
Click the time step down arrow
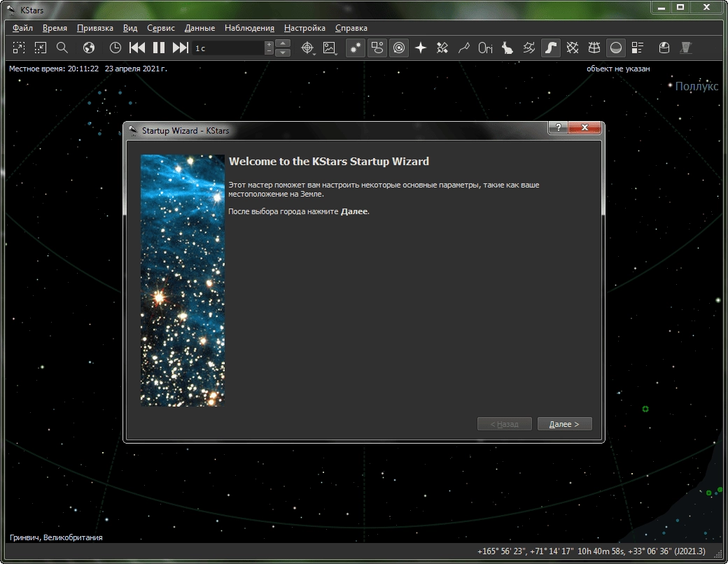[x=283, y=52]
